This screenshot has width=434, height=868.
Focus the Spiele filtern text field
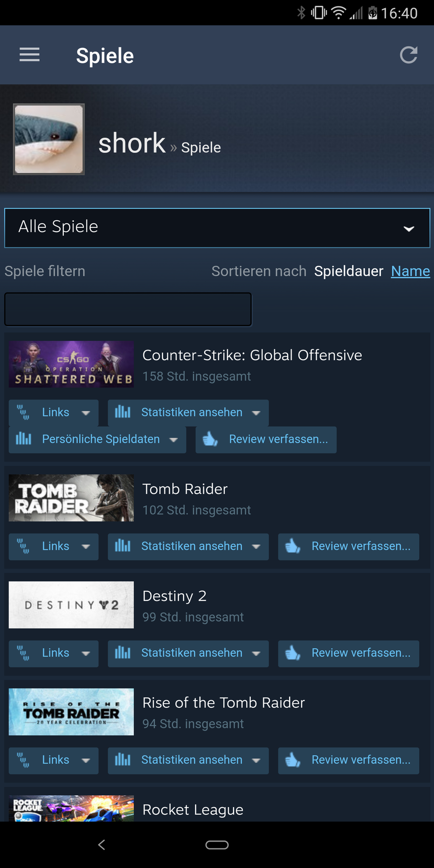point(128,309)
